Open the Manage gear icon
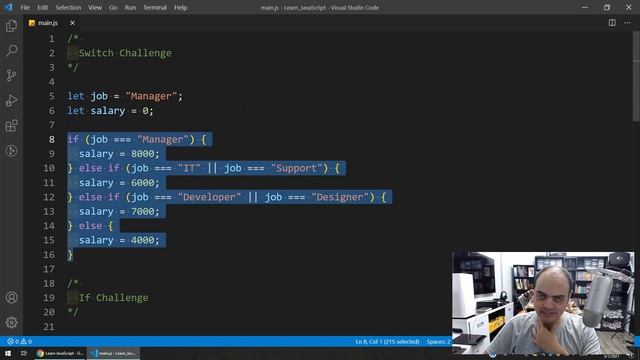 pos(11,322)
